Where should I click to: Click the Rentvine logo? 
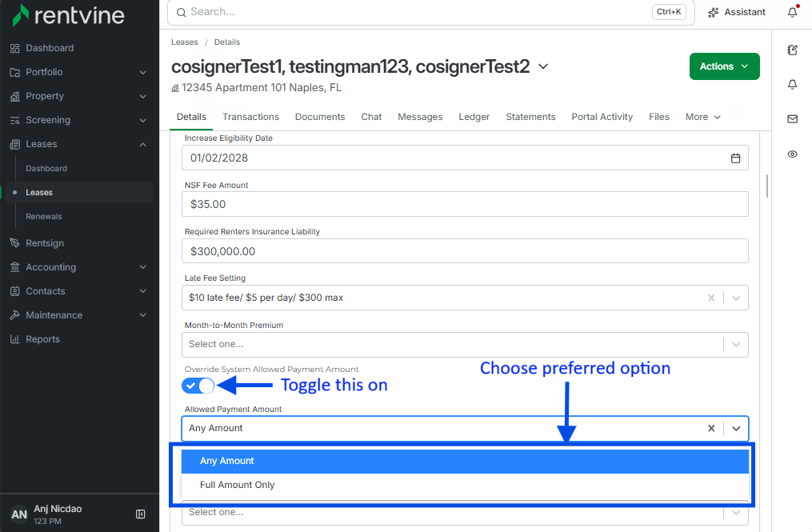[68, 15]
